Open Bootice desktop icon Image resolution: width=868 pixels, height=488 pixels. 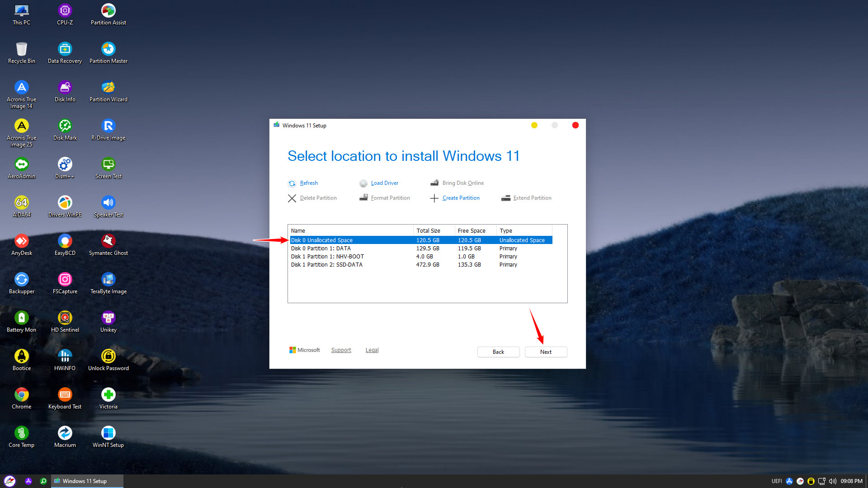click(x=22, y=356)
